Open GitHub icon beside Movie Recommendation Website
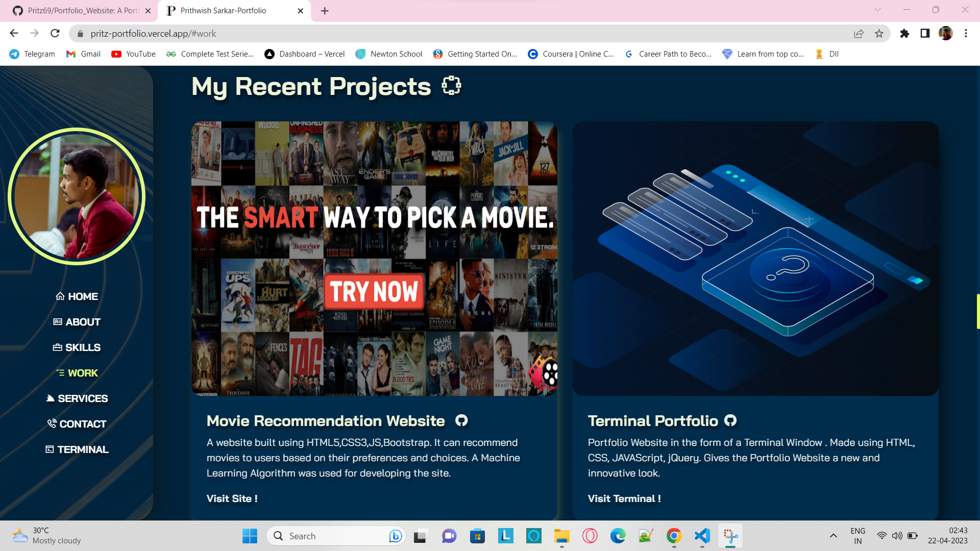 (x=461, y=420)
